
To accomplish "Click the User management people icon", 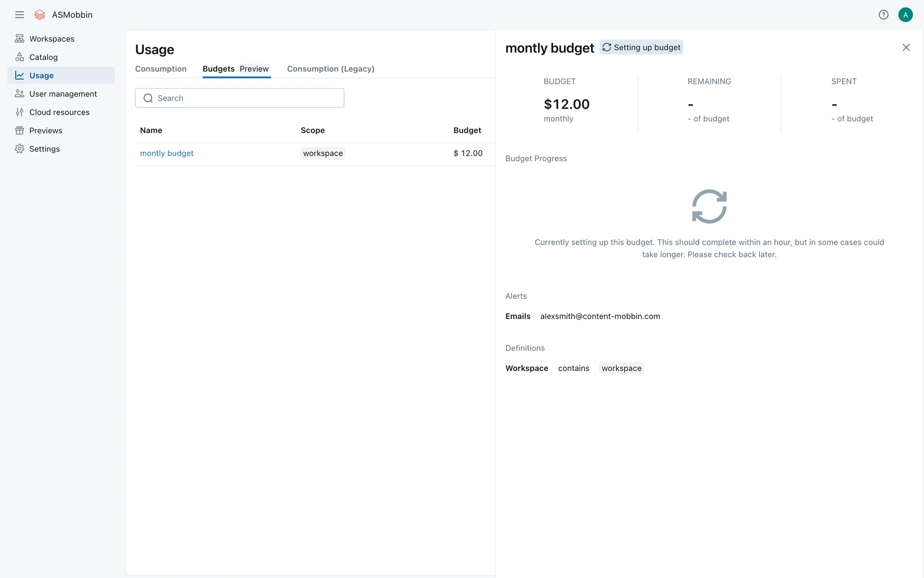I will point(19,94).
